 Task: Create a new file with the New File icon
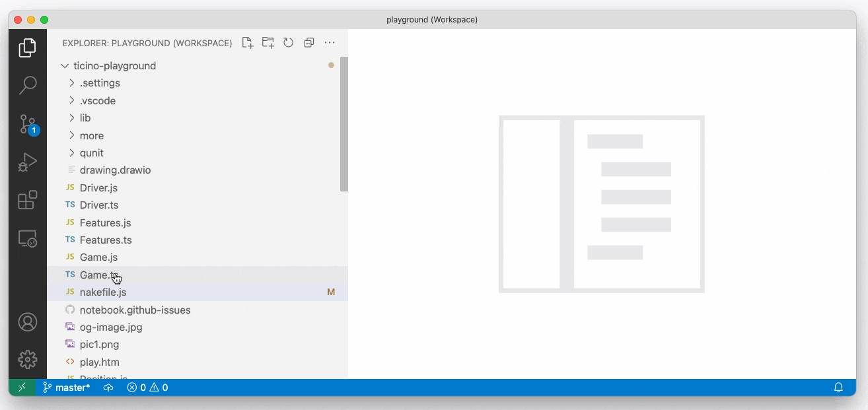coord(248,42)
